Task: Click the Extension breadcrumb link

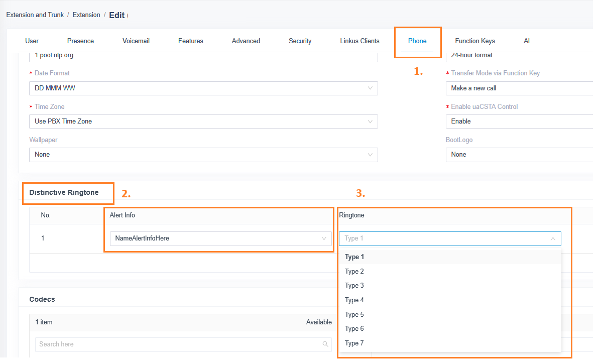Action: click(x=86, y=15)
